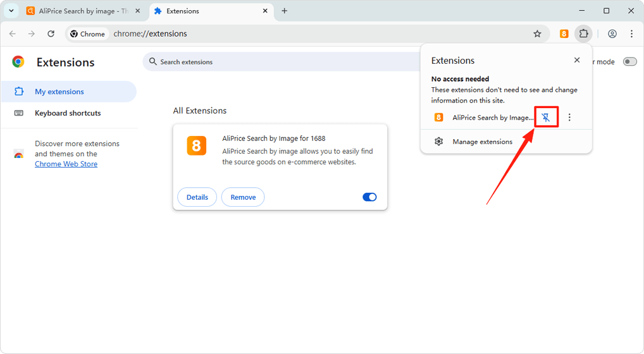Click the Manage extensions gear entry
644x354 pixels.
(482, 142)
